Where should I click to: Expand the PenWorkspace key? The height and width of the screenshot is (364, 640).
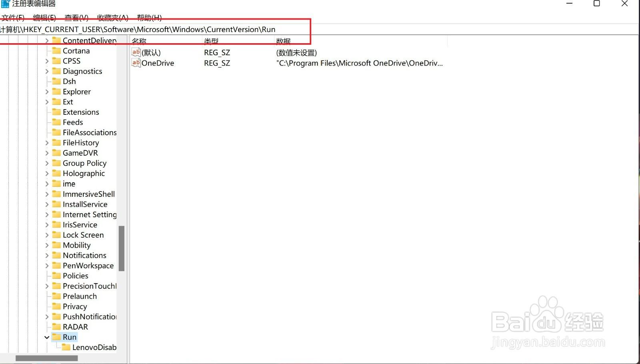tap(47, 266)
